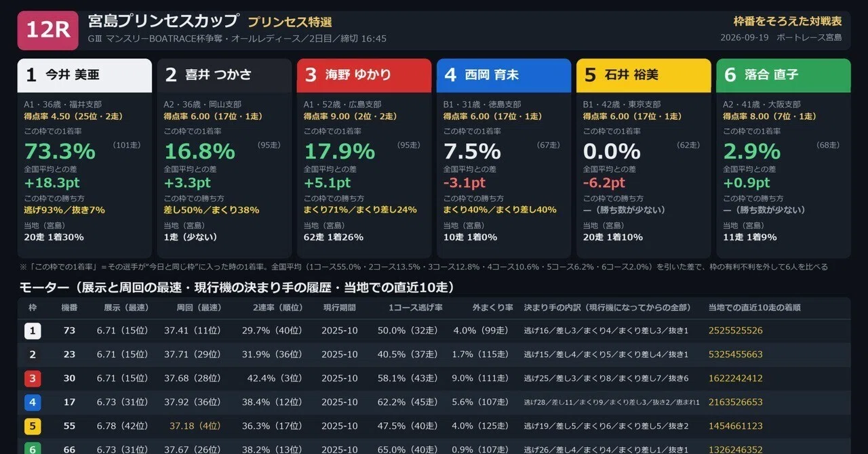Click the black frame 2 number in motor table
The width and height of the screenshot is (868, 454).
coord(33,354)
